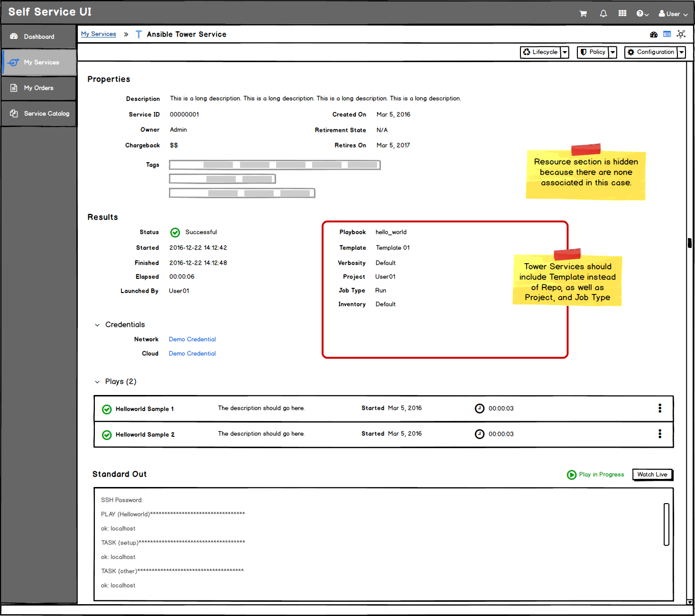Image resolution: width=695 pixels, height=616 pixels.
Task: Follow the My Services breadcrumb link
Action: 98,34
